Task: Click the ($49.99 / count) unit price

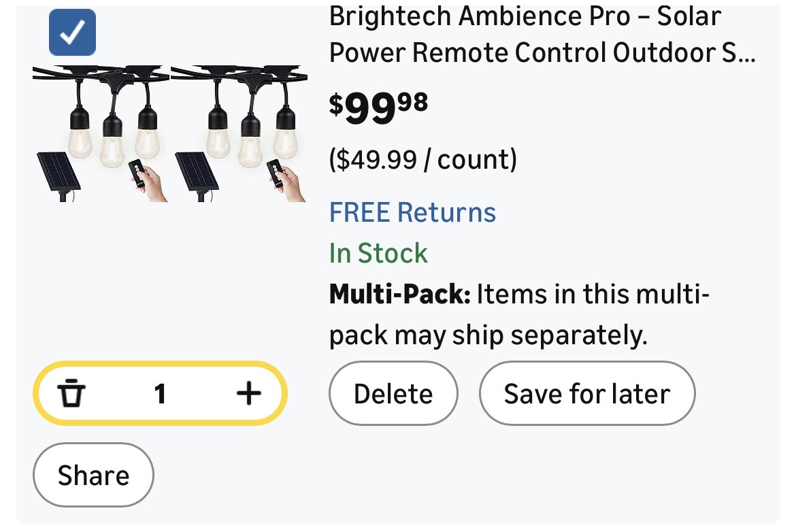Action: pyautogui.click(x=422, y=160)
